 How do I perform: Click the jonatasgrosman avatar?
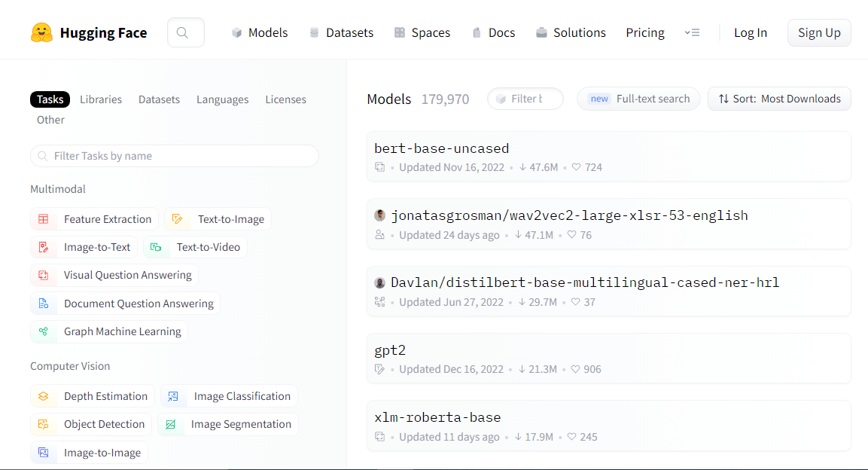click(379, 215)
